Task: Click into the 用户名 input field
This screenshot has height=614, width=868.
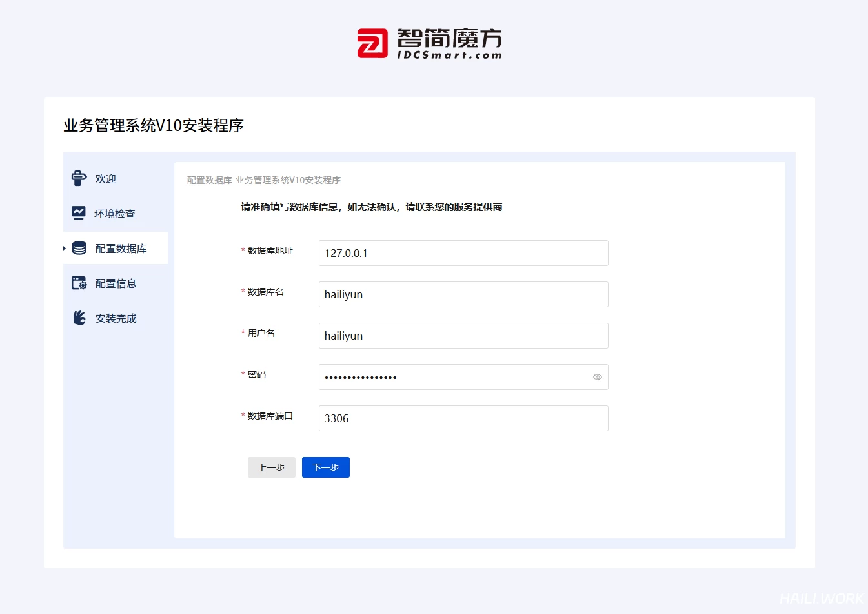Action: click(463, 336)
